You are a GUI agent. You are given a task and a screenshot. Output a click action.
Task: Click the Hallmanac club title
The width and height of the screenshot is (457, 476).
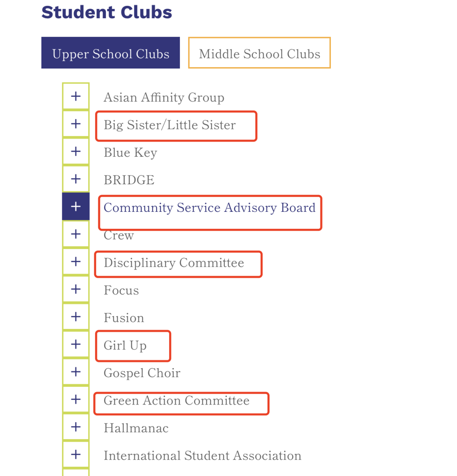click(136, 428)
